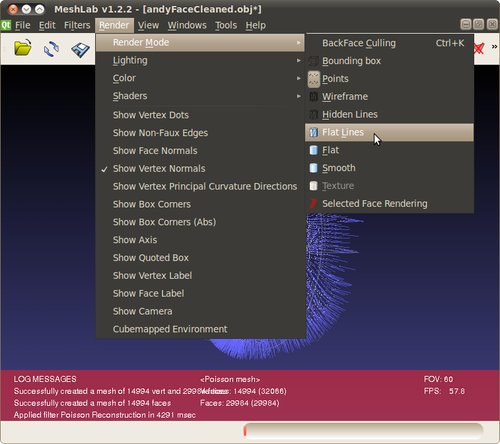Enable Show Face Normals
The height and width of the screenshot is (444, 500).
tap(200, 151)
